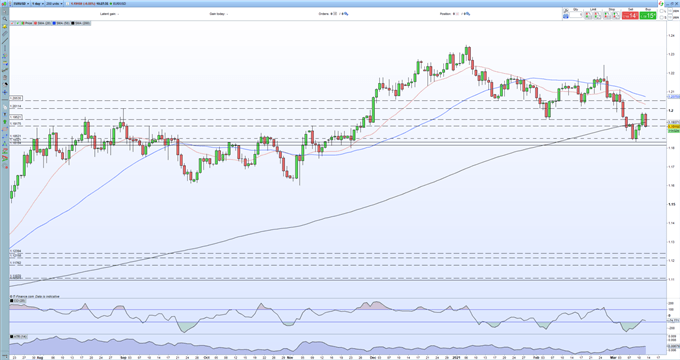
Task: Select the upper radio button beside Buy
Action: coord(661,11)
